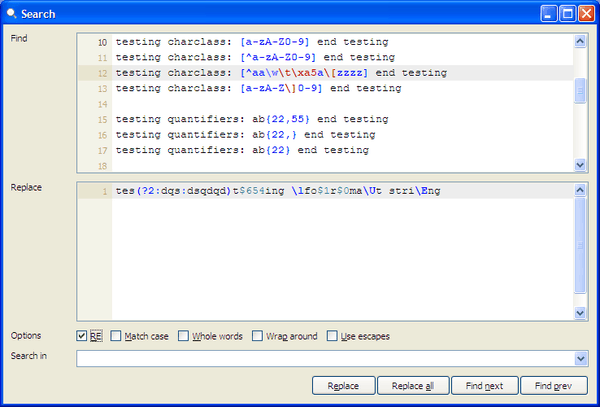Click the Find next button
This screenshot has width=600, height=407.
click(485, 385)
